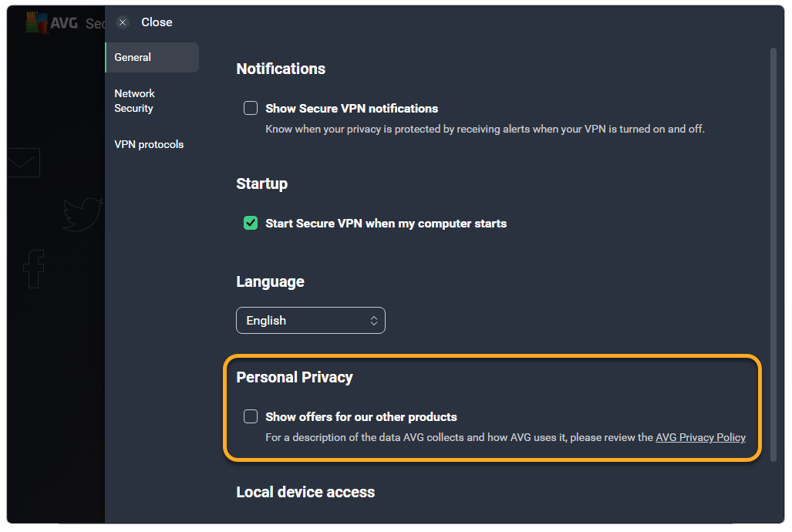Open the Language dropdown showing English
792x532 pixels.
[310, 321]
